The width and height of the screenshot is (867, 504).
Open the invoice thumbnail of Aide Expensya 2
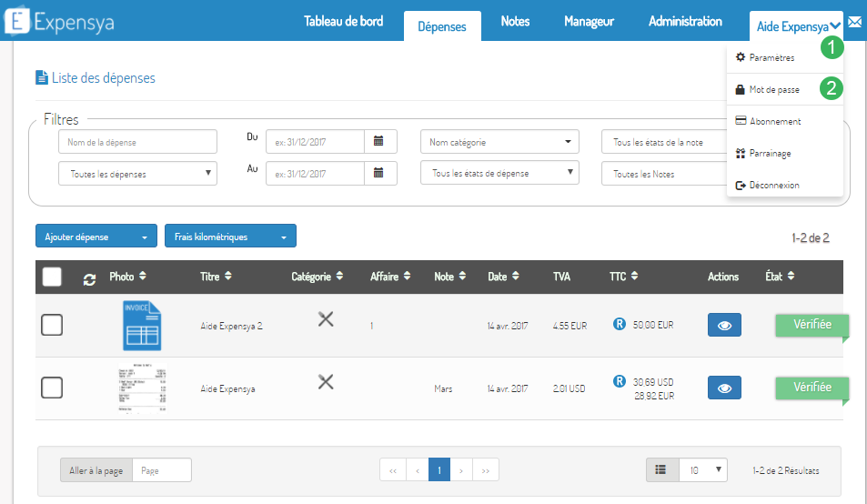142,326
